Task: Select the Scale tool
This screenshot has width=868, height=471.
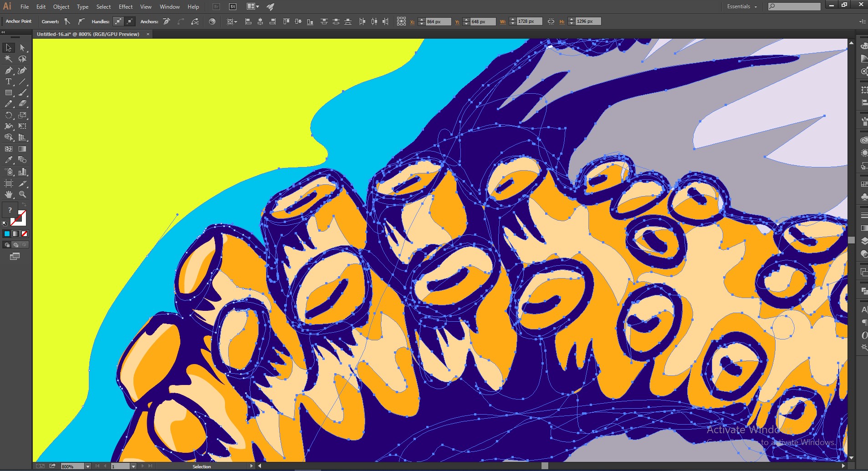Action: coord(22,115)
